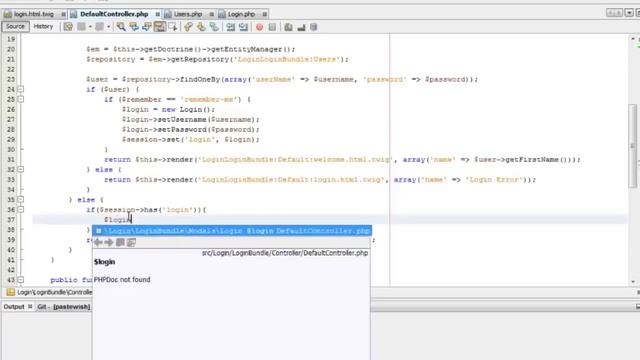Screen dimensions: 640x360
Task: Click the icon right of Stop Macro
Action: tap(288, 27)
